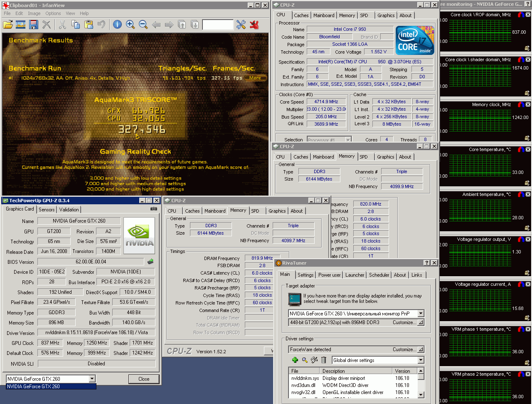The image size is (532, 404).
Task: Click Customize arrow for 448-bit GT200 adapter
Action: [x=421, y=322]
